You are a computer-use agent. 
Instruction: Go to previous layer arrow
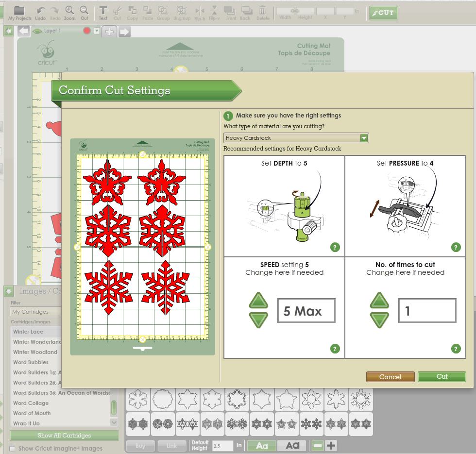pos(24,31)
